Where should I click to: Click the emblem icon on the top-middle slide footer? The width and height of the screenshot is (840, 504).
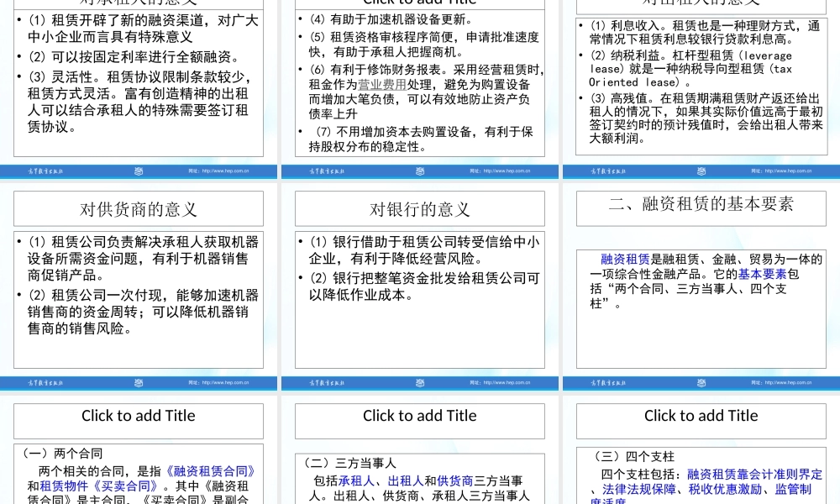pyautogui.click(x=420, y=171)
